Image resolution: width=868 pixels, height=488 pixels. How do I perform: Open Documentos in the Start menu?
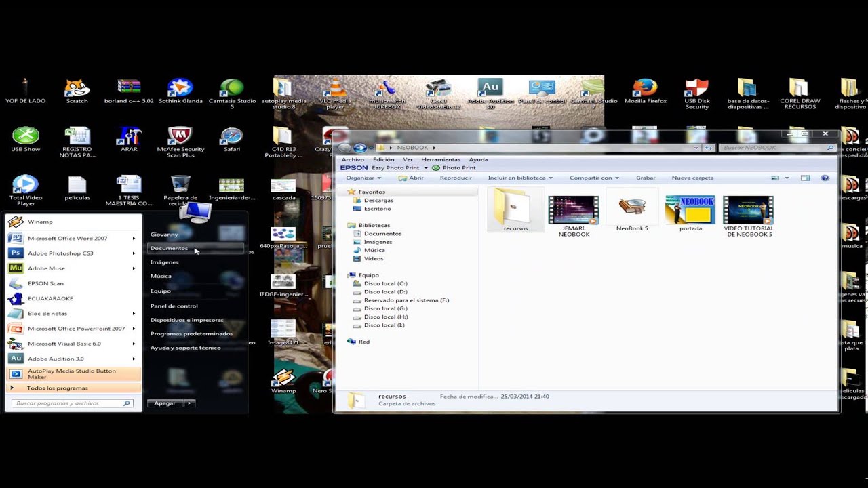195,248
